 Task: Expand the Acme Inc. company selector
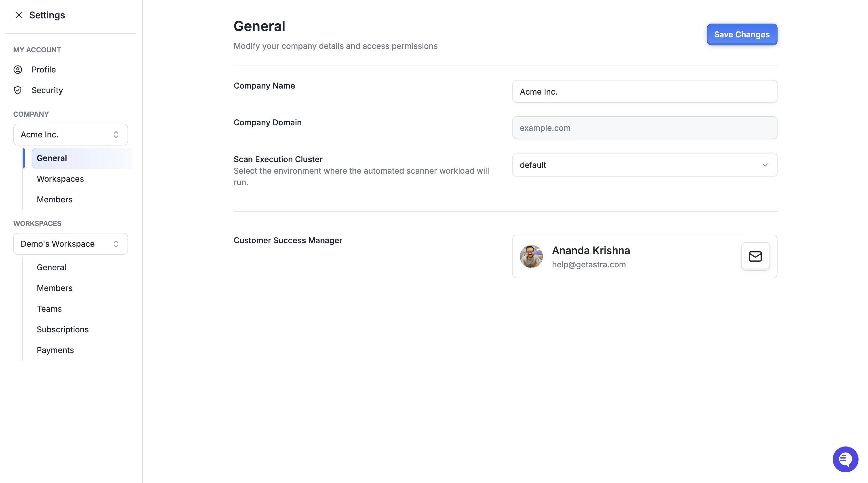[x=70, y=135]
